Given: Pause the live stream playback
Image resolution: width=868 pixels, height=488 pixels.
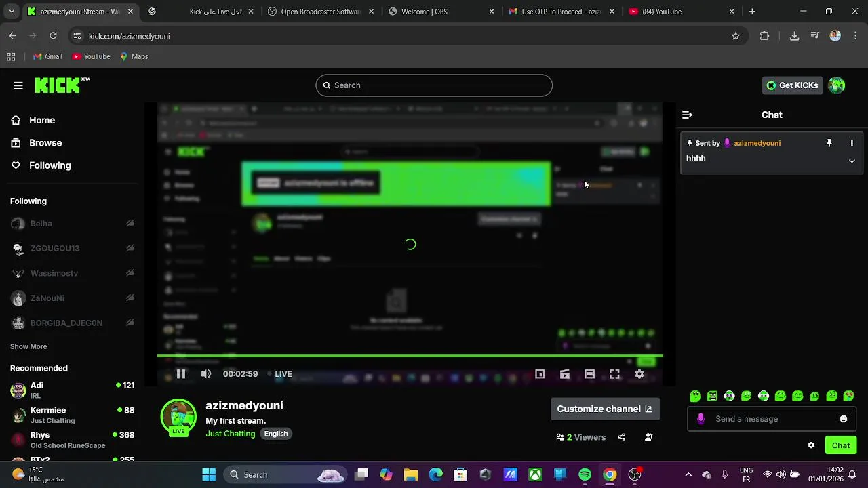Looking at the screenshot, I should click(x=181, y=374).
